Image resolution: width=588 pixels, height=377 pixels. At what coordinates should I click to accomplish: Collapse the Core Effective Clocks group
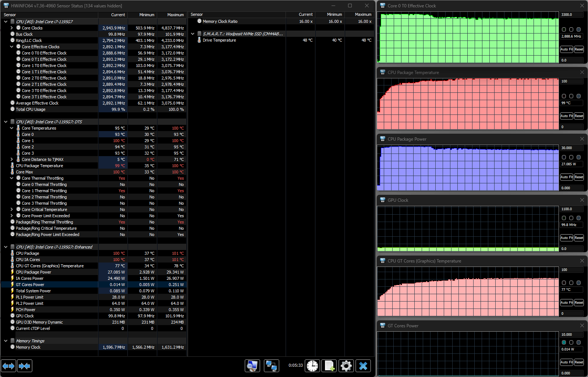[x=12, y=47]
